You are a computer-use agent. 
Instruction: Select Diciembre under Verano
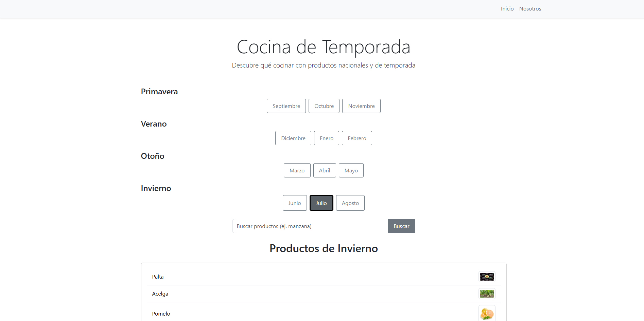coord(293,138)
